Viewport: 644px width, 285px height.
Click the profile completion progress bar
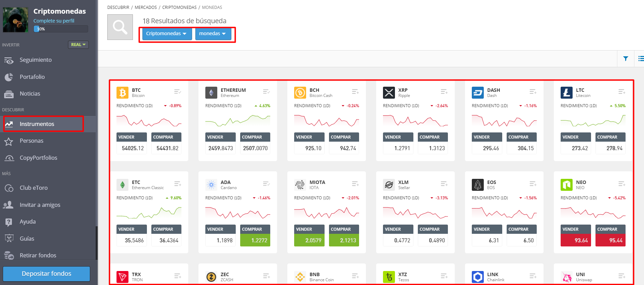point(61,29)
